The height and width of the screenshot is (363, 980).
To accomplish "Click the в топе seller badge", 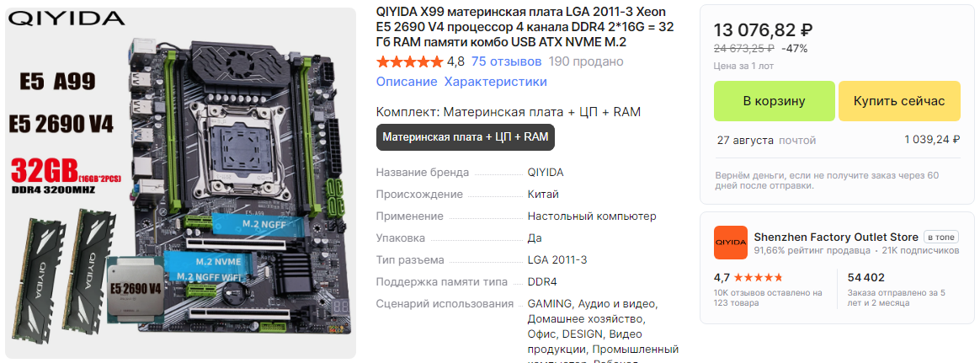I will (940, 238).
